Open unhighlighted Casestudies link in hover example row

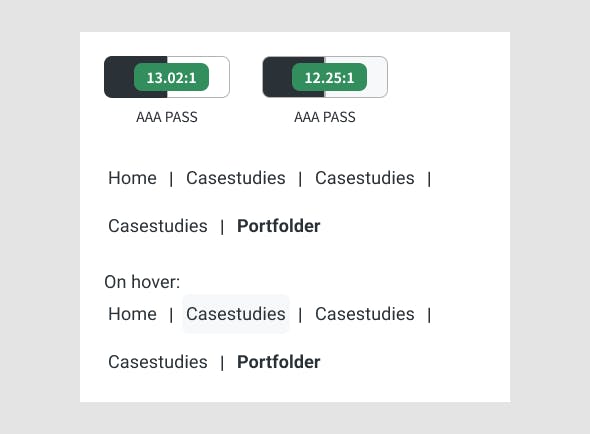365,314
